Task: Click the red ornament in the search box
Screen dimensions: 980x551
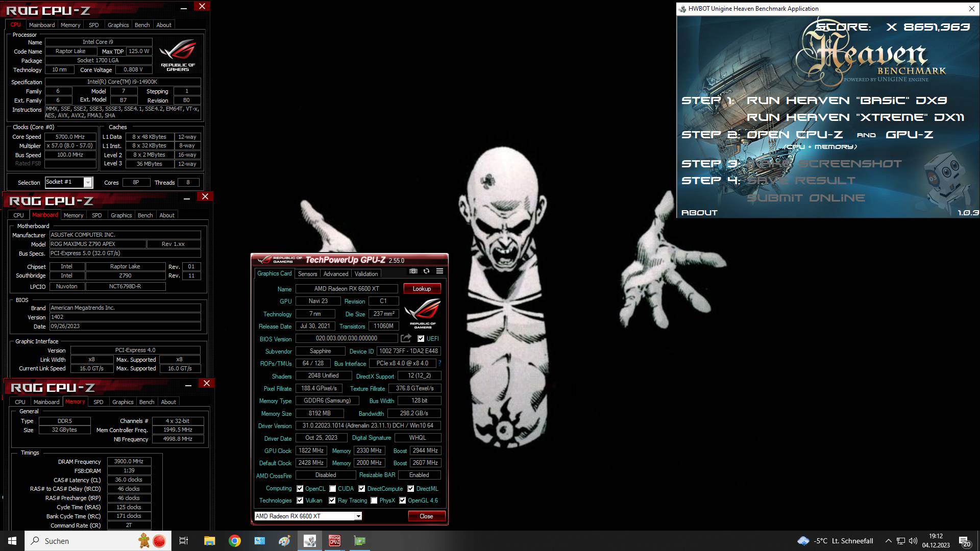Action: click(159, 541)
